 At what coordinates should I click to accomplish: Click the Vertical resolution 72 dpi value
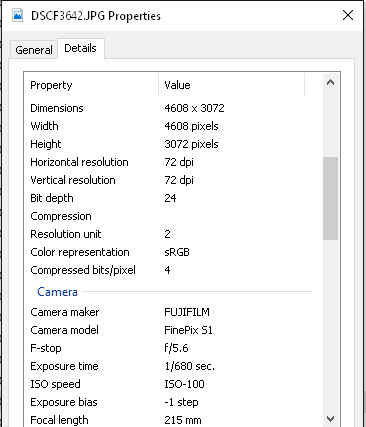coord(179,180)
